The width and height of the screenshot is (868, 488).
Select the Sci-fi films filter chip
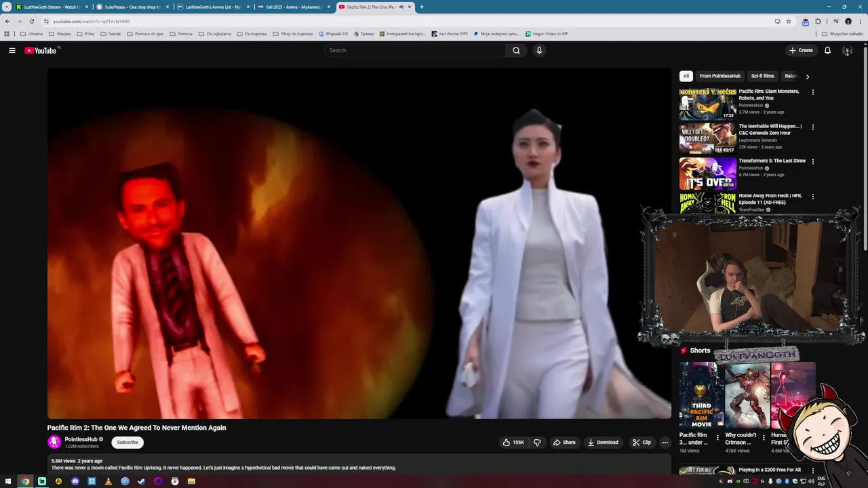[762, 76]
